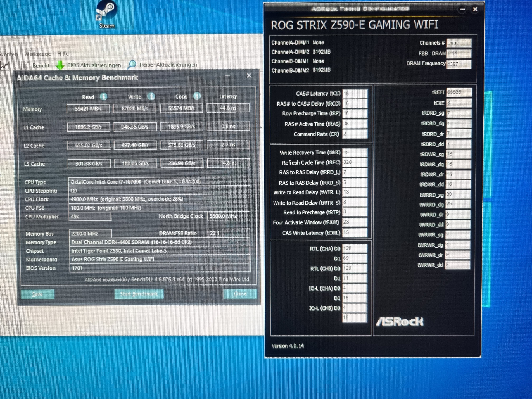
Task: Click the CAS# Latency (tCL) field
Action: click(355, 94)
